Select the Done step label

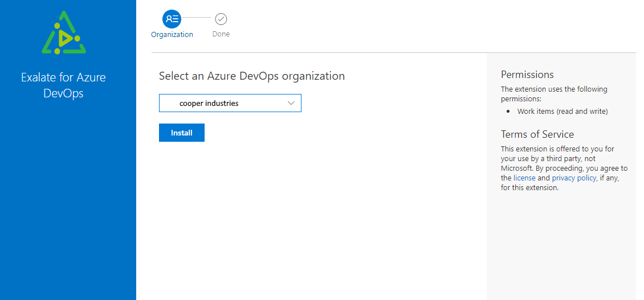coord(221,34)
